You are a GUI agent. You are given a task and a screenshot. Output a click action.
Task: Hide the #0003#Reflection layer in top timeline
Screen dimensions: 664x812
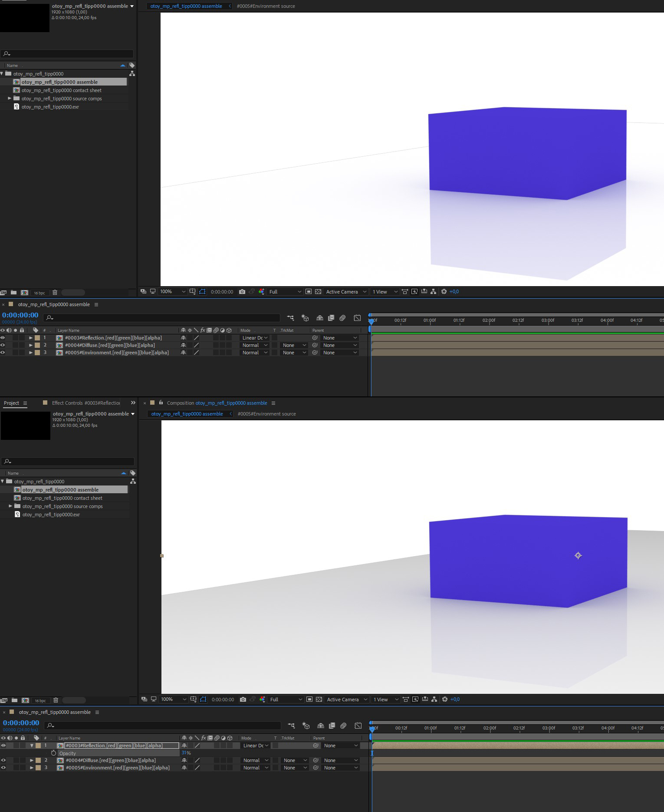pyautogui.click(x=3, y=338)
